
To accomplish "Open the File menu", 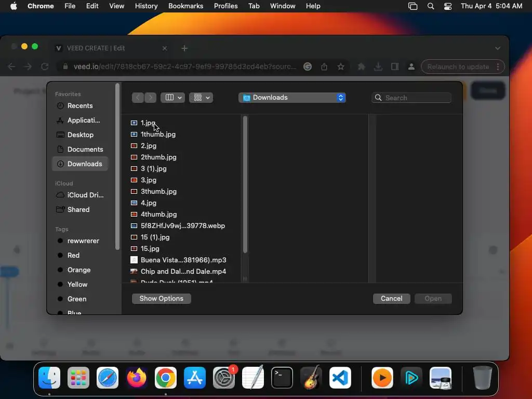I will pos(70,6).
